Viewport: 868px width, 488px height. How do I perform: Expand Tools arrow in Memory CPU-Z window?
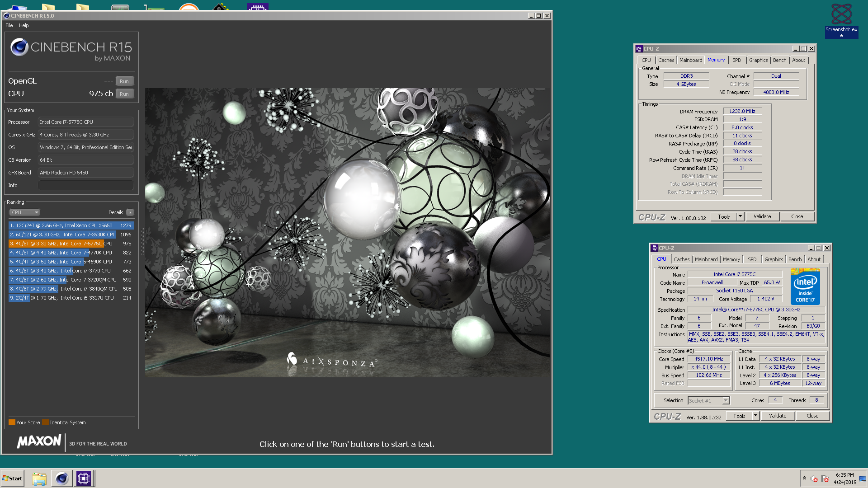click(x=741, y=216)
